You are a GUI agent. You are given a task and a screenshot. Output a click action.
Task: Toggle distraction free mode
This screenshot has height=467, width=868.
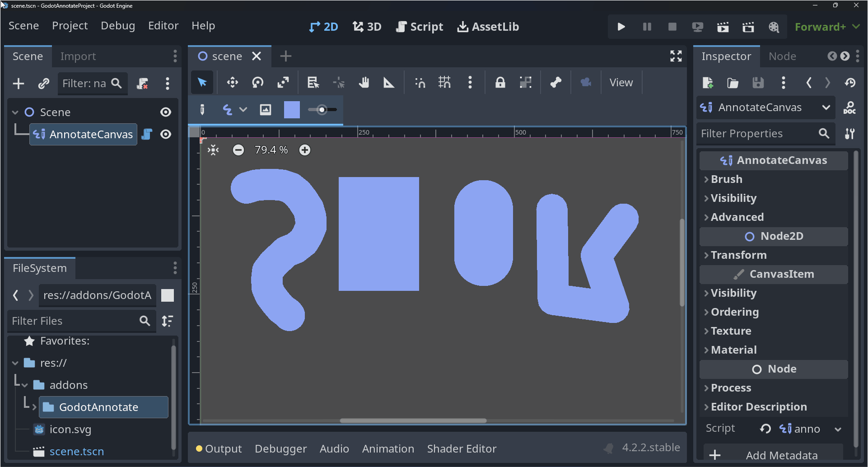coord(676,56)
